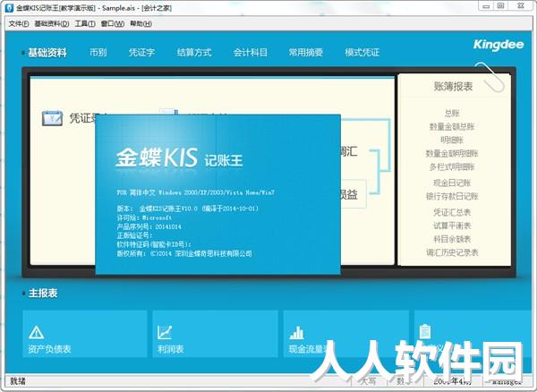Click the Kingdee logo
Screen dimensions: 537x392
pyautogui.click(x=499, y=45)
